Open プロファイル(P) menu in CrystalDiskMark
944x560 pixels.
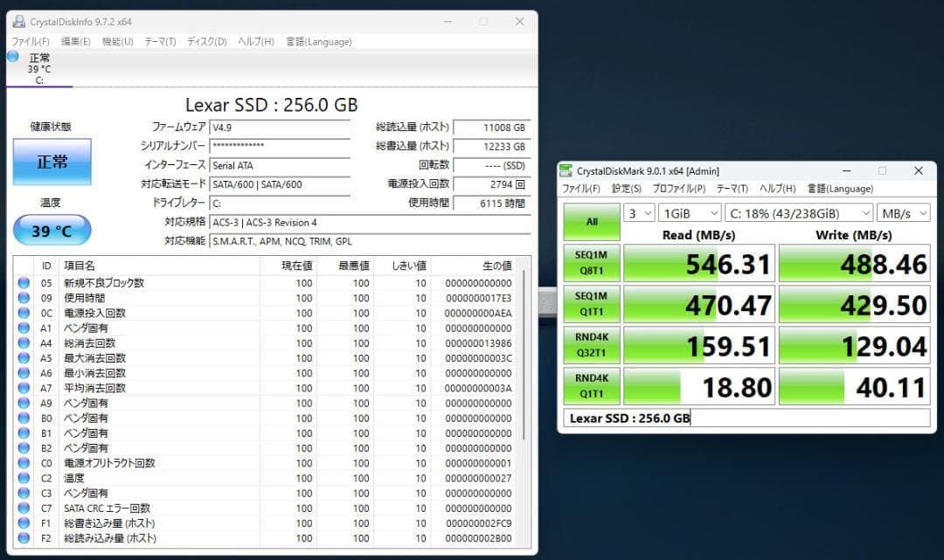(678, 189)
